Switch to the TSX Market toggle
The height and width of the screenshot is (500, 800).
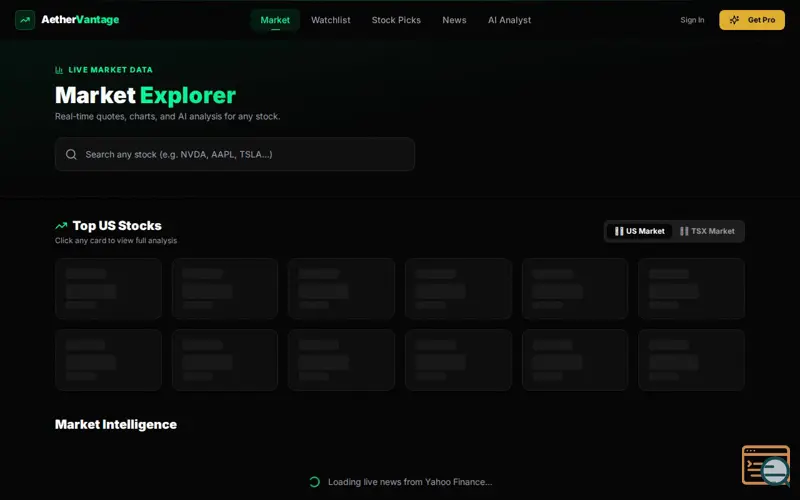click(707, 231)
